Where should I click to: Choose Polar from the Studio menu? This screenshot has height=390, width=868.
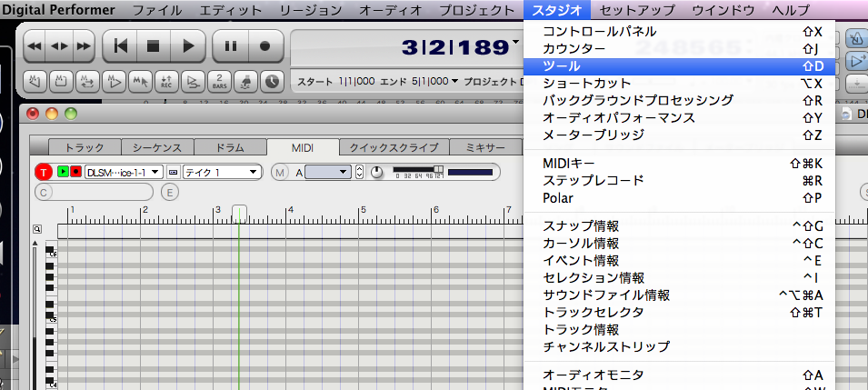click(x=679, y=198)
